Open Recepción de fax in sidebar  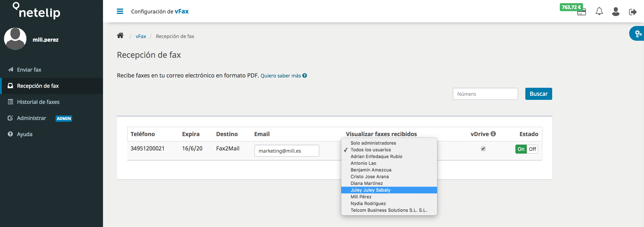pos(52,86)
